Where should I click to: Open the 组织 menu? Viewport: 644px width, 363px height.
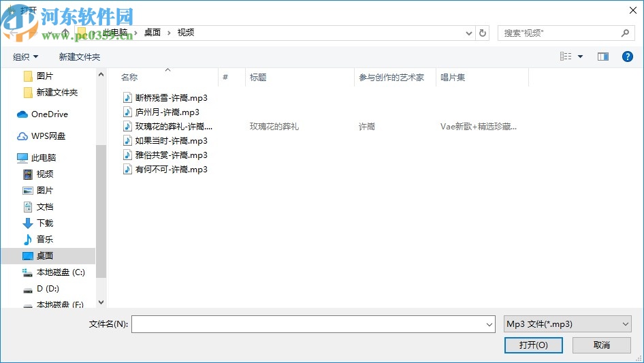tap(25, 57)
